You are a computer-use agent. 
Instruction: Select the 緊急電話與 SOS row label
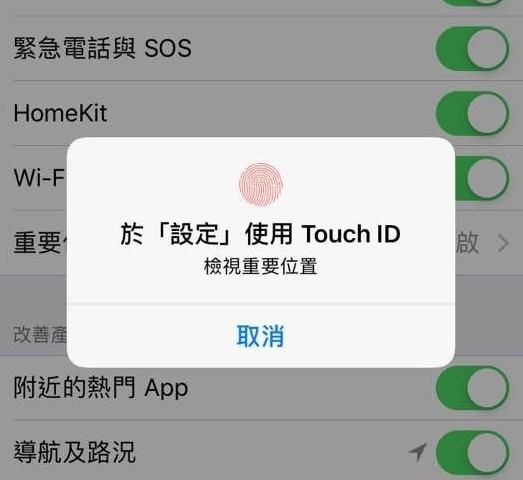click(102, 48)
